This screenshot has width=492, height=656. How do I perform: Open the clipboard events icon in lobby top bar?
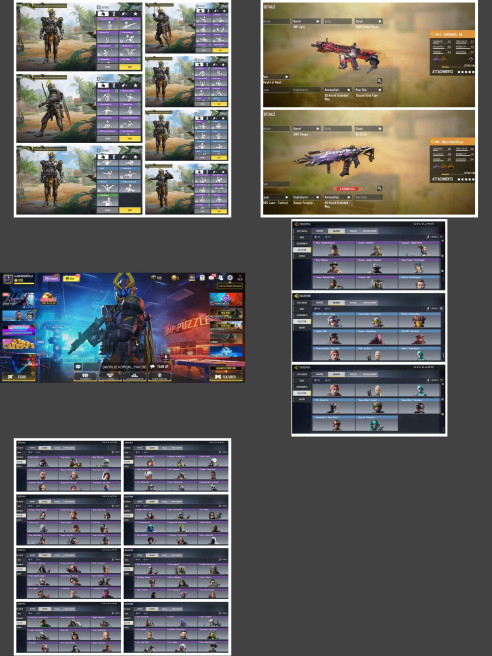coord(202,278)
